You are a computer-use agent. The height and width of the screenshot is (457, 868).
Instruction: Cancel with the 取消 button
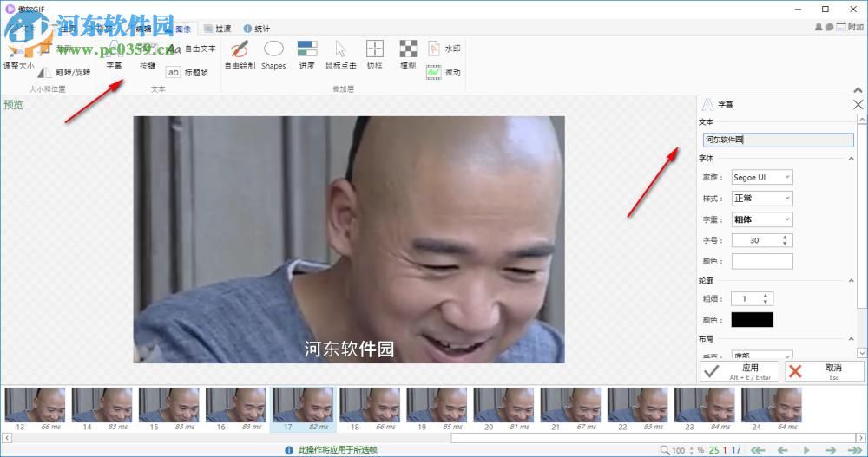[x=825, y=371]
